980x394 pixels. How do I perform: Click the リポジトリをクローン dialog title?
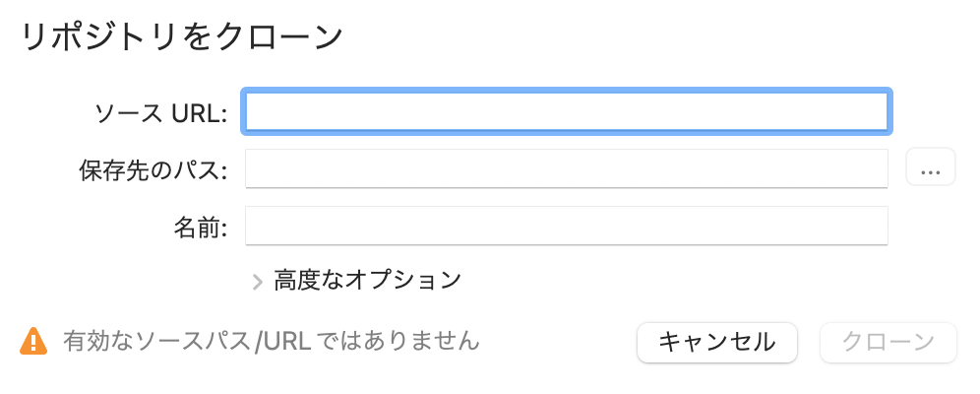pyautogui.click(x=182, y=36)
